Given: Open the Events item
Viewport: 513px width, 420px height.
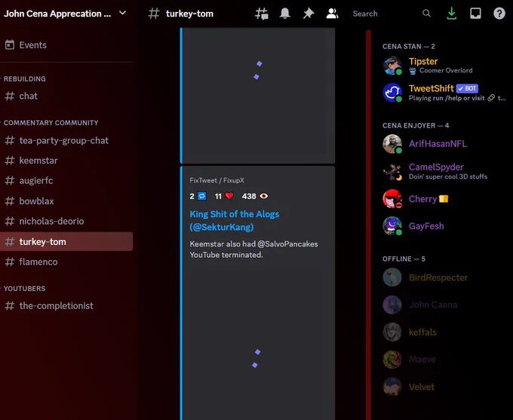Looking at the screenshot, I should click(x=66, y=45).
